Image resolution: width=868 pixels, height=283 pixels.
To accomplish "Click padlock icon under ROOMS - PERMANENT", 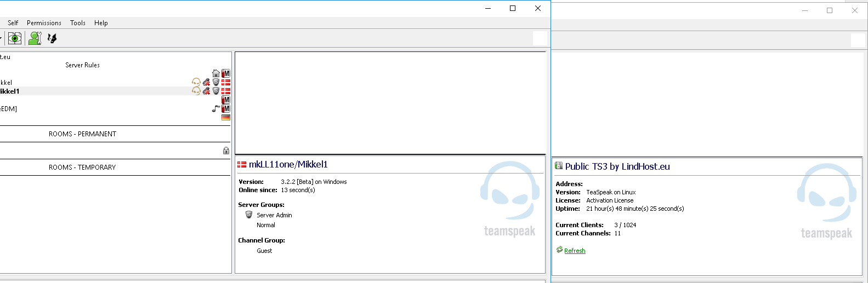I will pyautogui.click(x=226, y=151).
